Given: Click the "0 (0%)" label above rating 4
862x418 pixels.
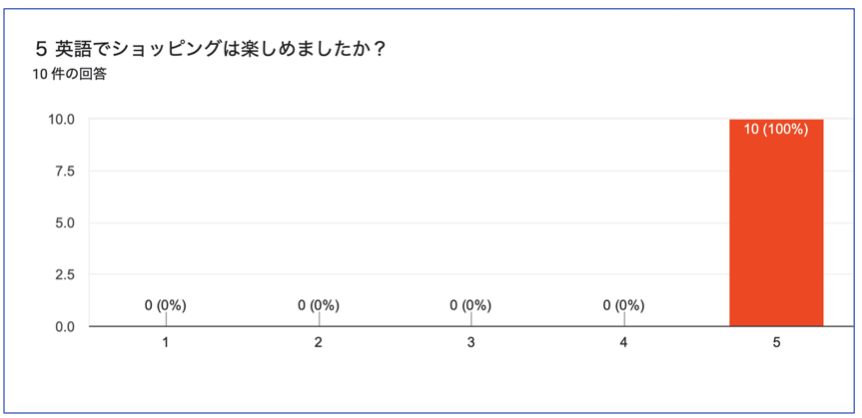Looking at the screenshot, I should click(x=623, y=306).
